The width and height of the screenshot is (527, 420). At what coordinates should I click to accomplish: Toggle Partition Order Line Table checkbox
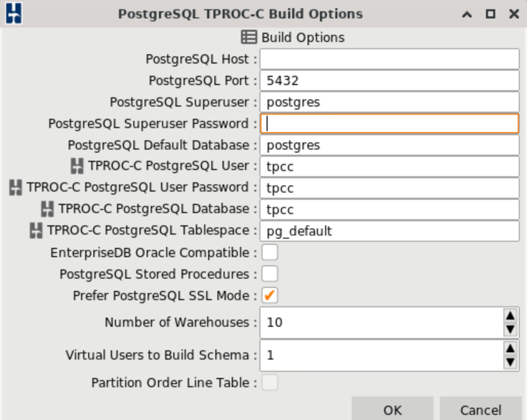[270, 383]
